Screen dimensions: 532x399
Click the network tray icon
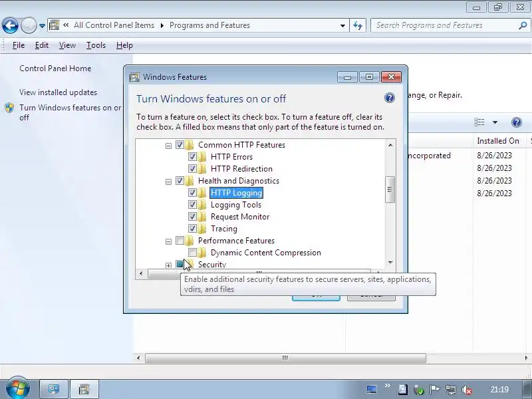pos(451,390)
